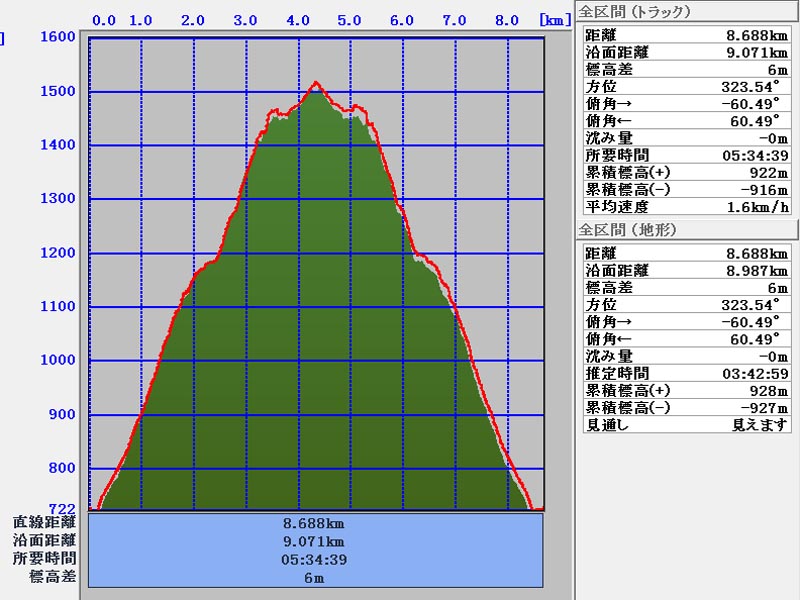Click the 4.0 distance axis label

click(297, 20)
